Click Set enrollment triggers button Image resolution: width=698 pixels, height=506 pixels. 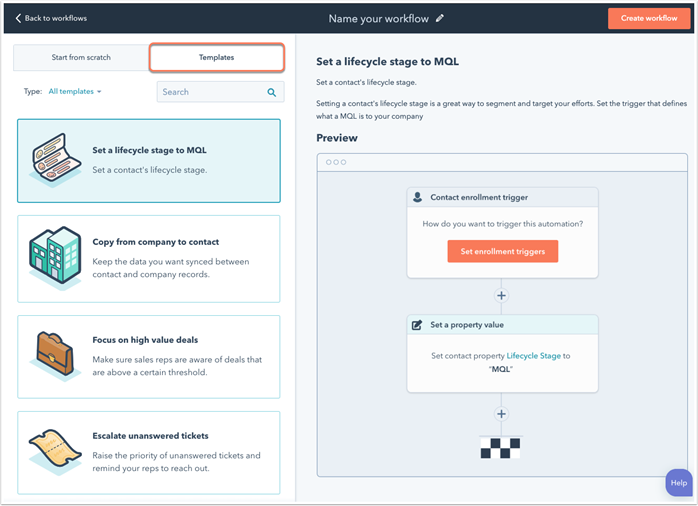tap(503, 251)
